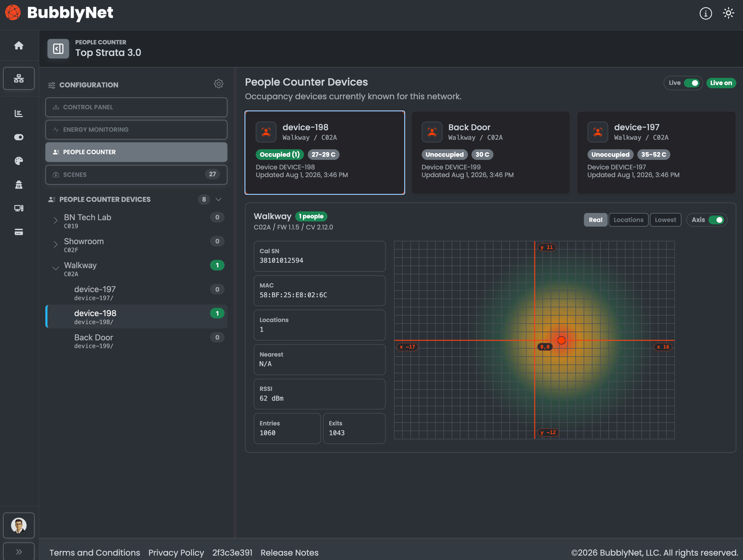Select device-197 in the device tree

click(x=136, y=293)
